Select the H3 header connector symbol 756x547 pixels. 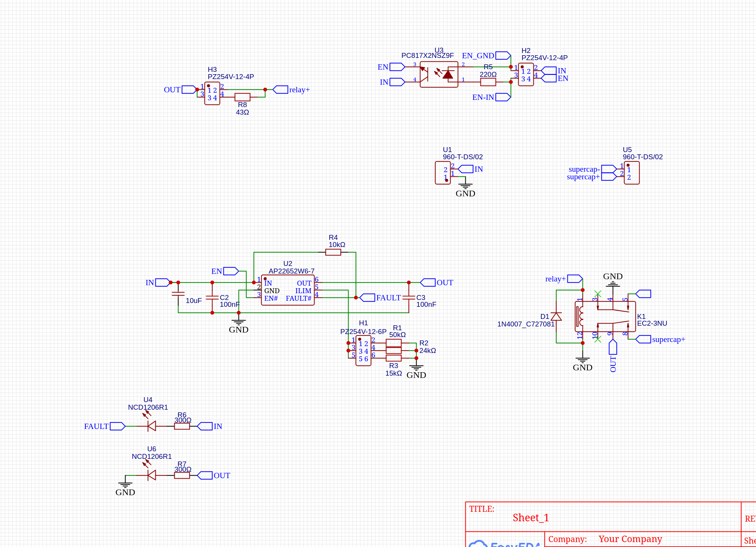click(212, 93)
